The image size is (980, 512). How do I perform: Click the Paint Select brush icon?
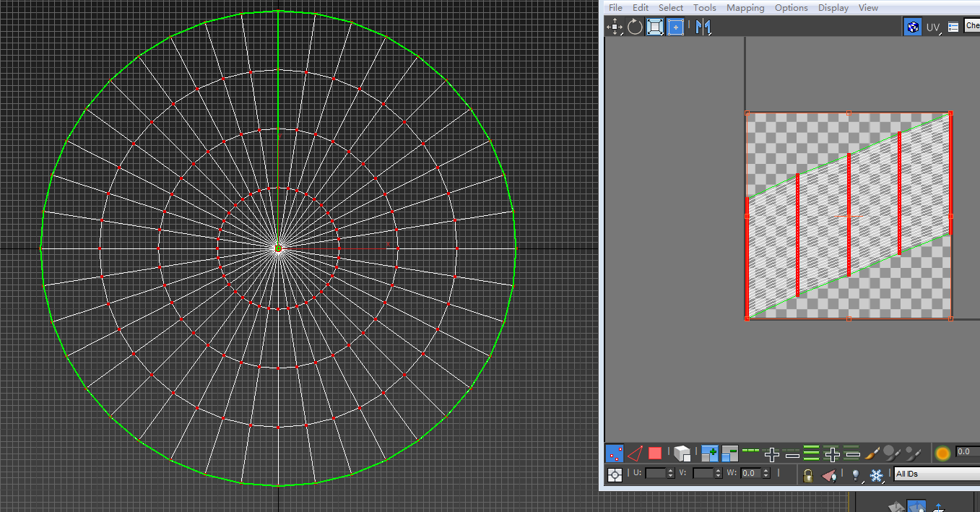coord(872,454)
